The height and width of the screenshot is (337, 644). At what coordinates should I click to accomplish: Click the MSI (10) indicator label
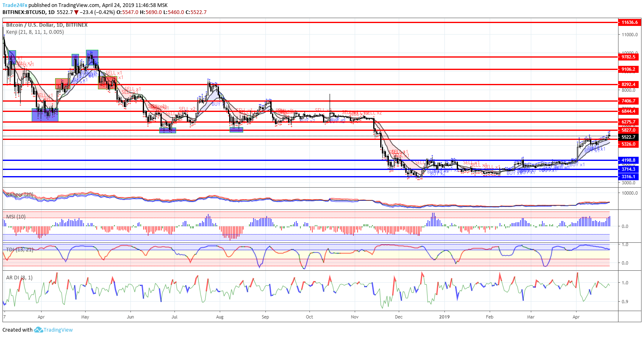(x=16, y=216)
